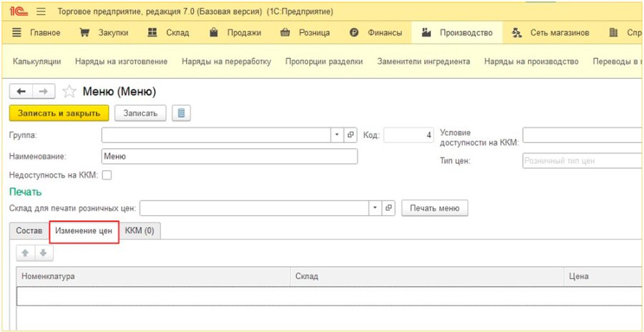Click the Печать меню button
644x332 pixels.
coord(434,208)
